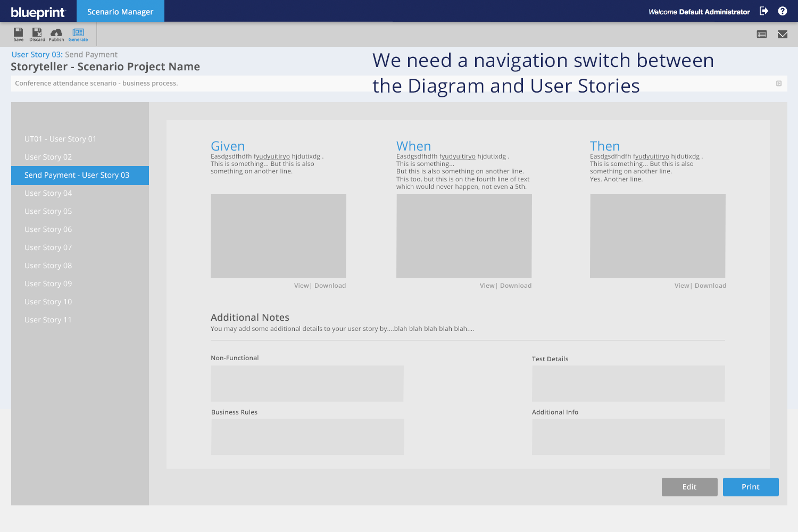The image size is (798, 532).
Task: Select UT01 - User Story 01 in the sidebar
Action: [80, 139]
